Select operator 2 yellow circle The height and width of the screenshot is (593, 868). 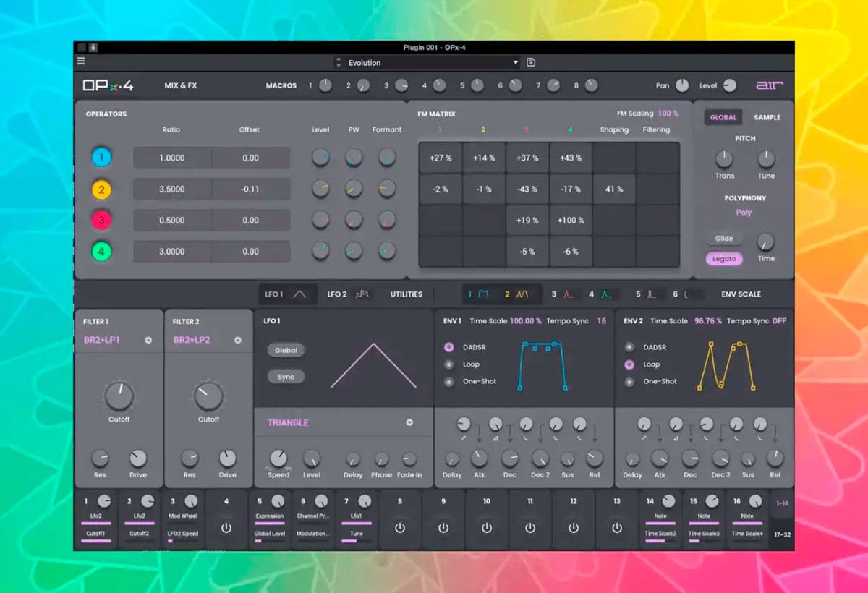point(101,189)
